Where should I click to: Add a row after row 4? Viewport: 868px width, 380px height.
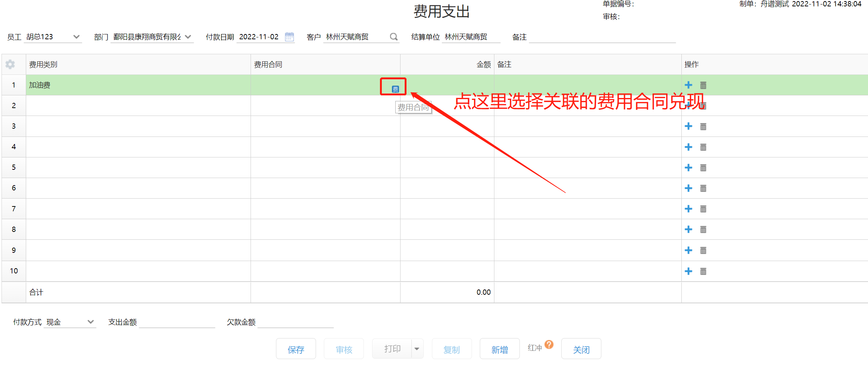(x=688, y=147)
